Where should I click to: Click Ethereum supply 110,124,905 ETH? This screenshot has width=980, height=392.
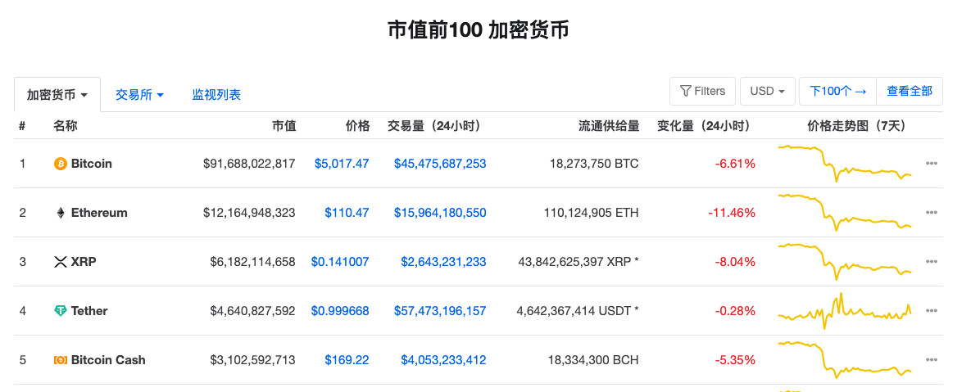[592, 213]
